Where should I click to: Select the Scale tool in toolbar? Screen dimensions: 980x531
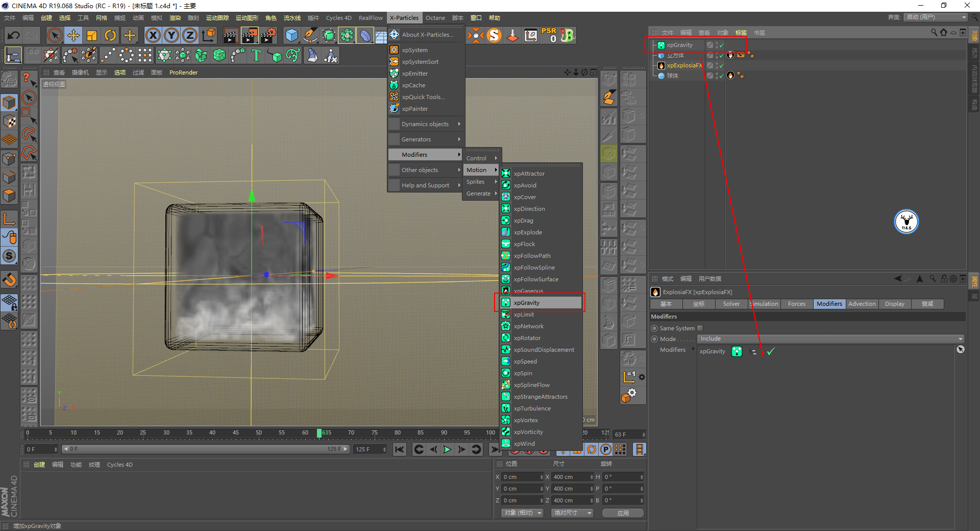pos(92,35)
